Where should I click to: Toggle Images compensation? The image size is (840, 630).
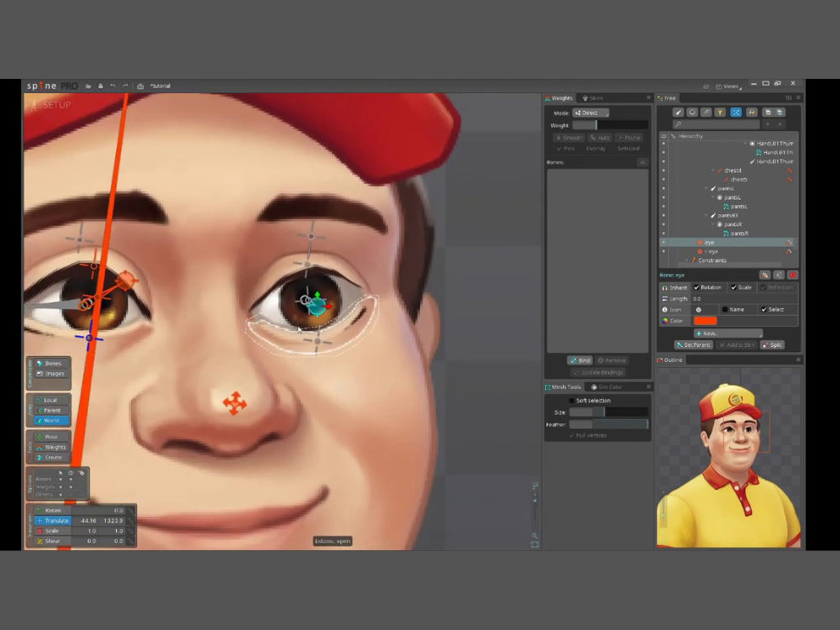click(x=51, y=374)
